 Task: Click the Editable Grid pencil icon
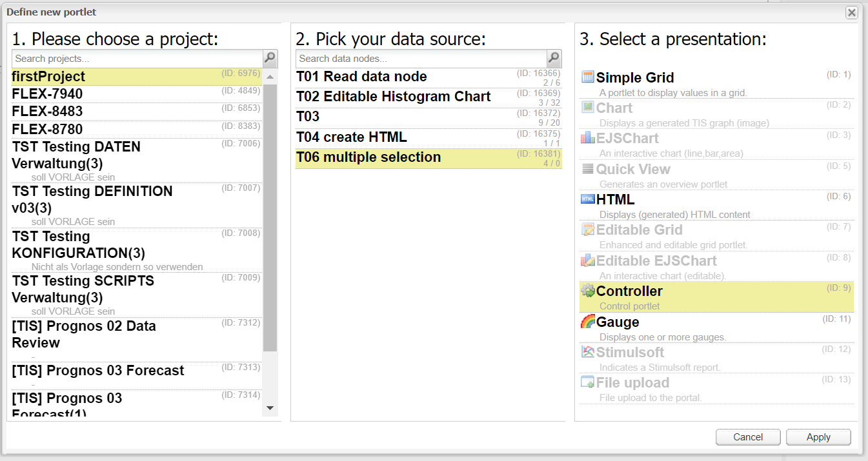588,230
